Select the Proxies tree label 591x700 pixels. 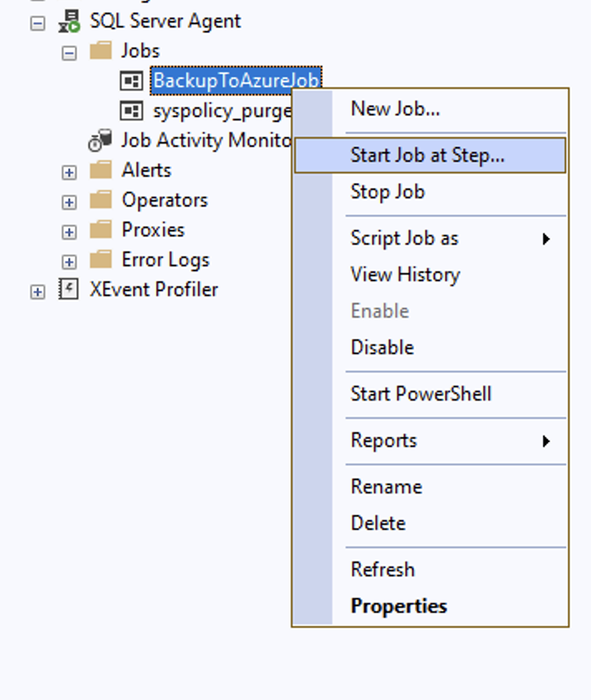click(x=154, y=230)
